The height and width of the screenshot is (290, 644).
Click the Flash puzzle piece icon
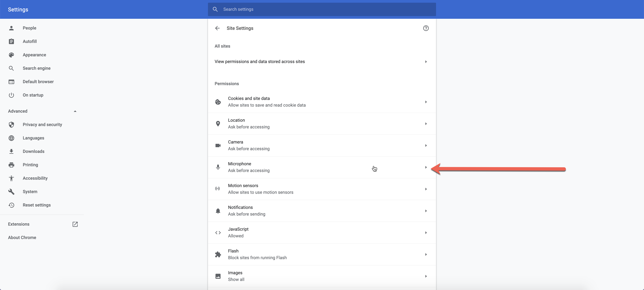click(x=218, y=254)
